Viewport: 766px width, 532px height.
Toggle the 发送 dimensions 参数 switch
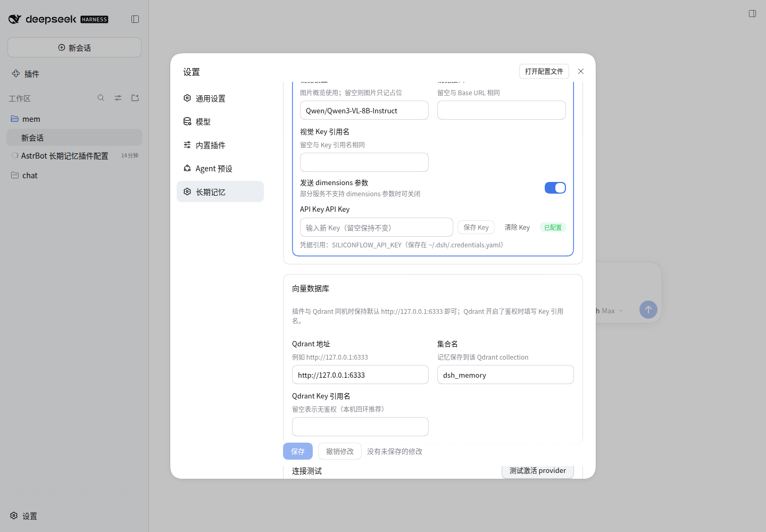click(x=555, y=188)
